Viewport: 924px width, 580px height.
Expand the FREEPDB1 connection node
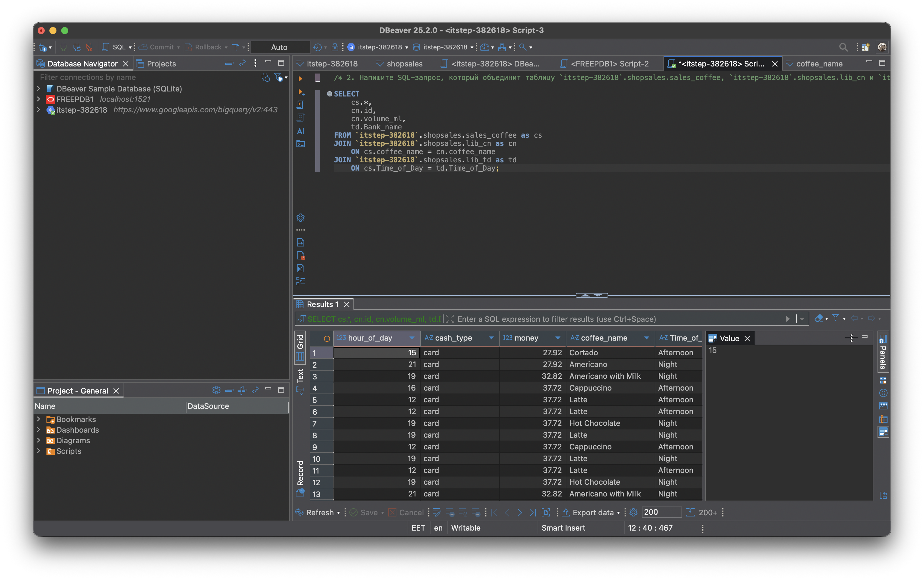[38, 99]
